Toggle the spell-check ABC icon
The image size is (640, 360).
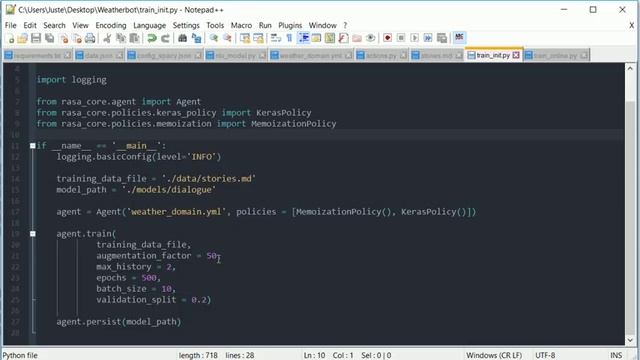[459, 38]
